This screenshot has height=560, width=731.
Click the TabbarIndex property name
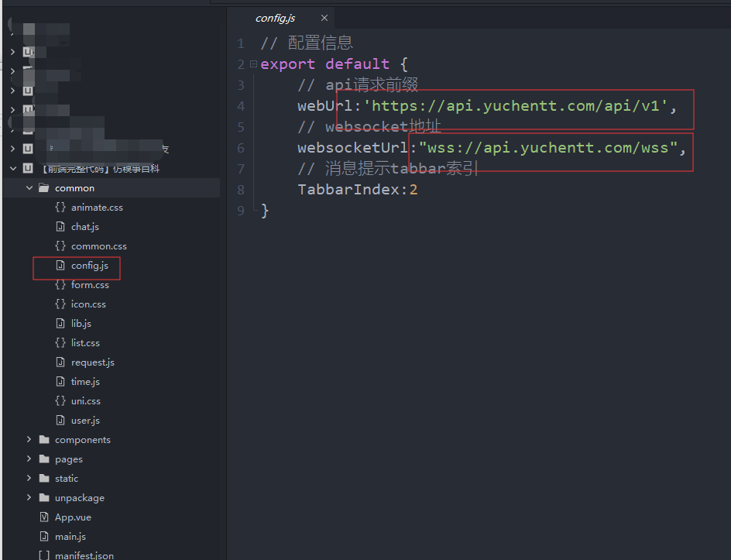[x=348, y=190]
